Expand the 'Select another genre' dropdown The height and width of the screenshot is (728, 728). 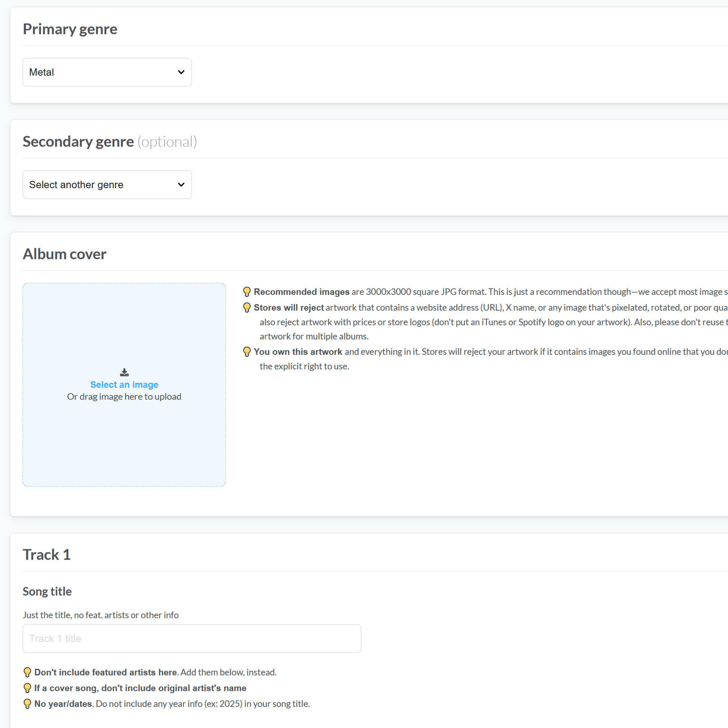click(107, 185)
